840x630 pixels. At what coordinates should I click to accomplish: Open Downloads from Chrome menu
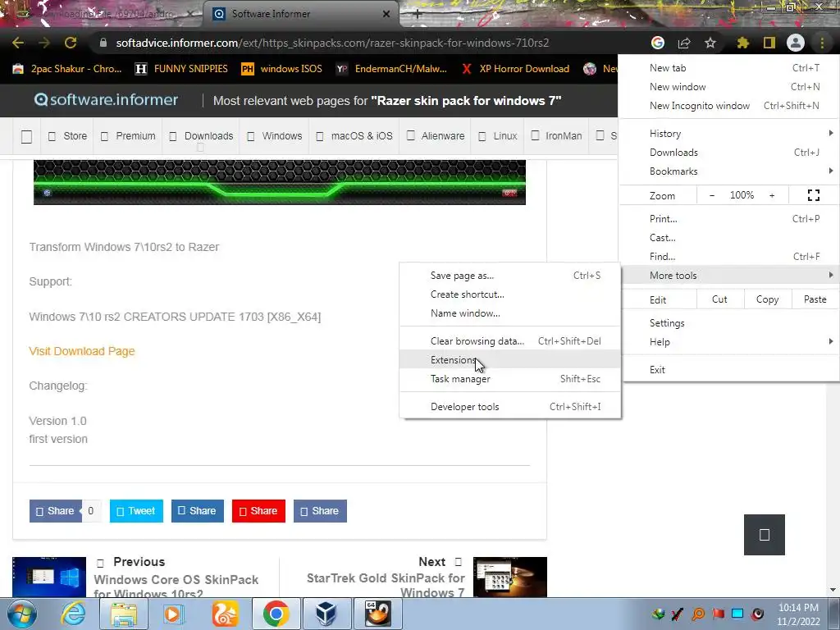[x=728, y=152]
